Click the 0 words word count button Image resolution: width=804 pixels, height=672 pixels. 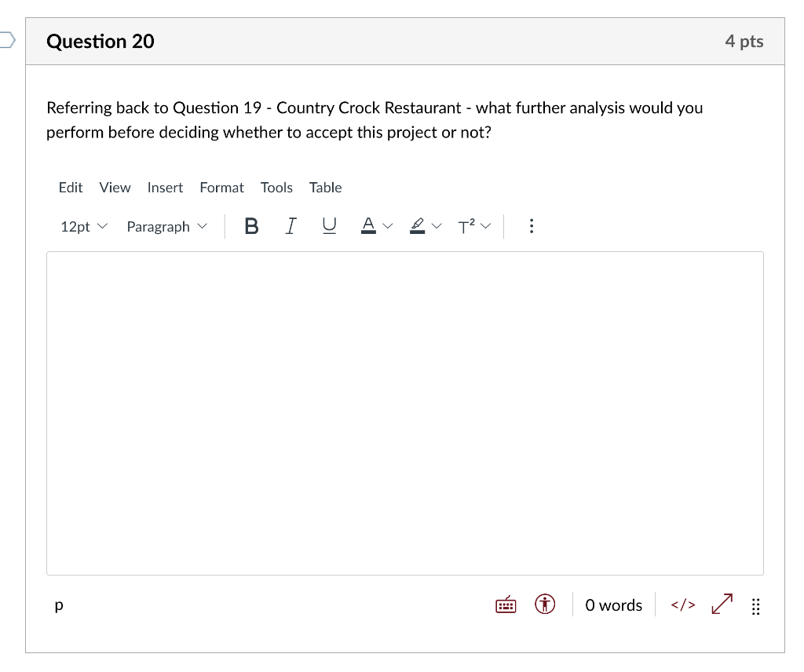click(614, 605)
